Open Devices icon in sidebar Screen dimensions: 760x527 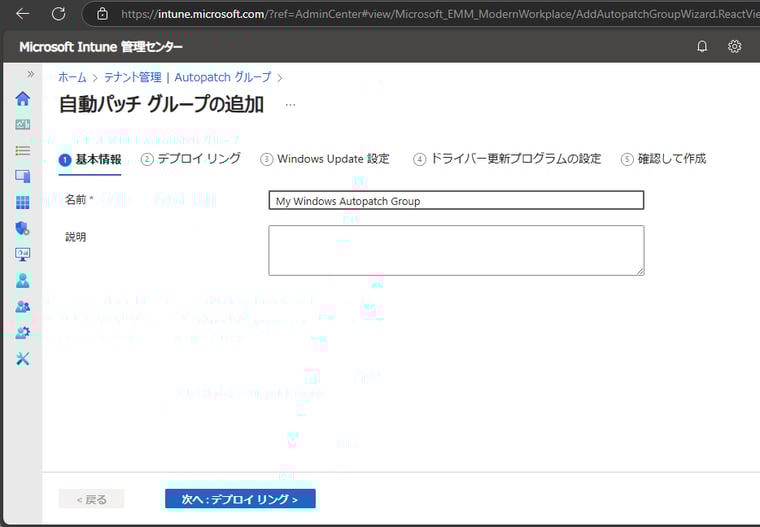point(23,176)
